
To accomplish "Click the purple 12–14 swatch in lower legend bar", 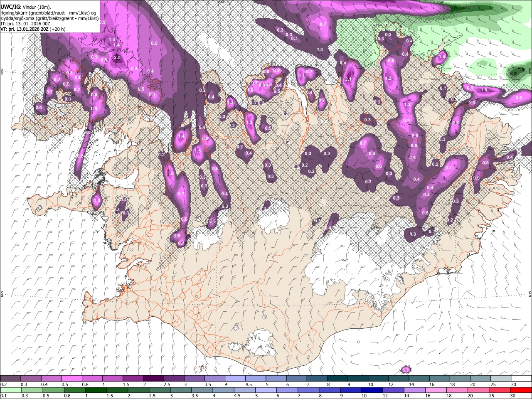I will [x=394, y=390].
